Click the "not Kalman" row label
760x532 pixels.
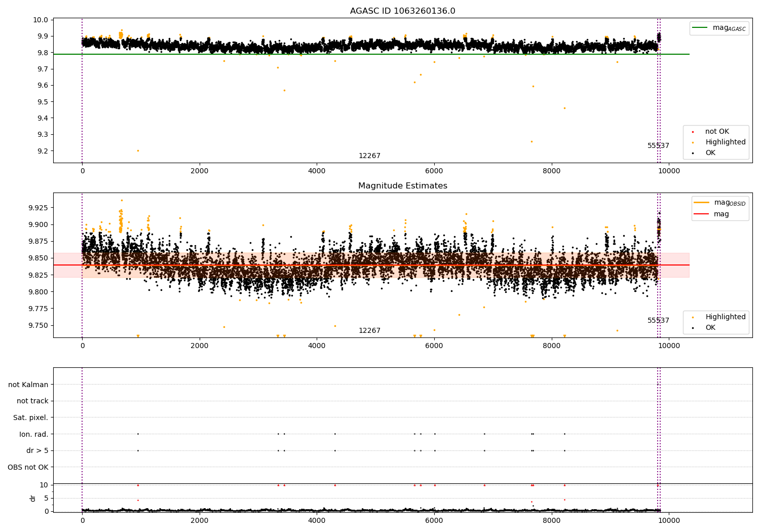pos(28,385)
